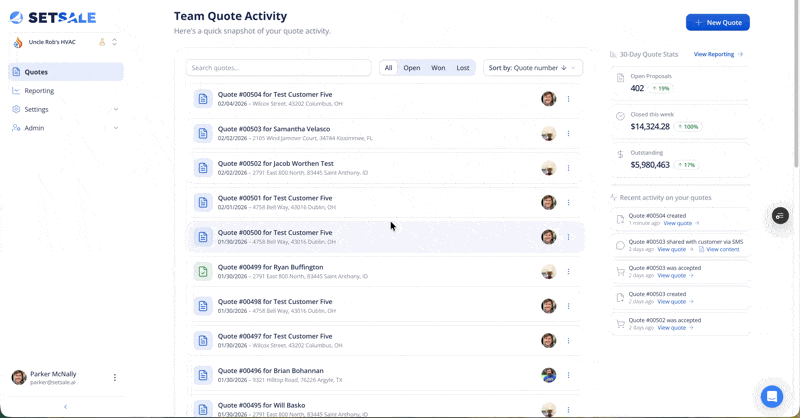Select the Open filter tab

coord(412,67)
